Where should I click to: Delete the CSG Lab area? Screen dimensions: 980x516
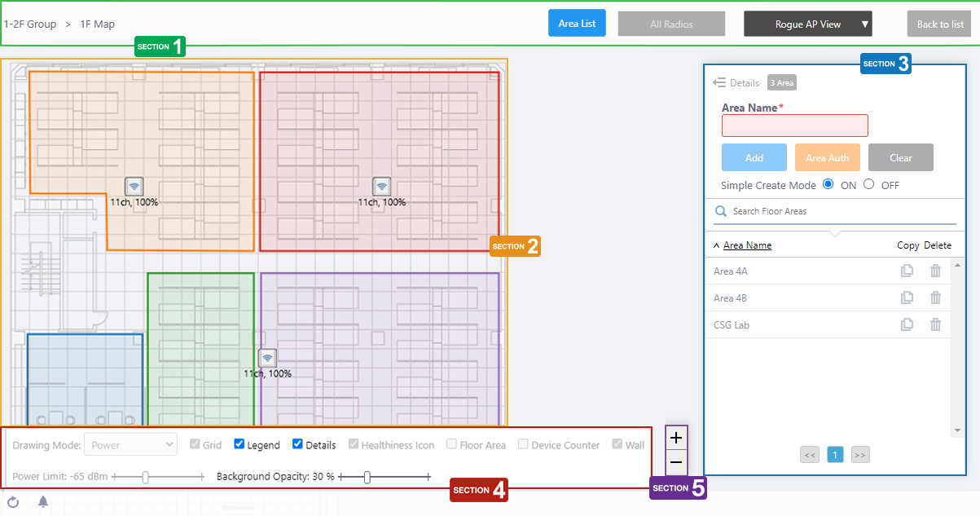tap(935, 325)
